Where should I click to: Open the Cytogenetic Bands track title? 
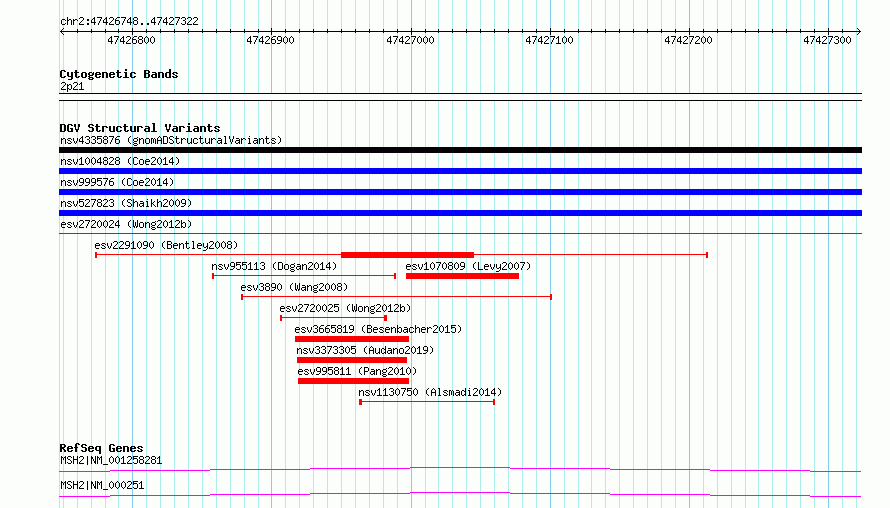(x=119, y=74)
